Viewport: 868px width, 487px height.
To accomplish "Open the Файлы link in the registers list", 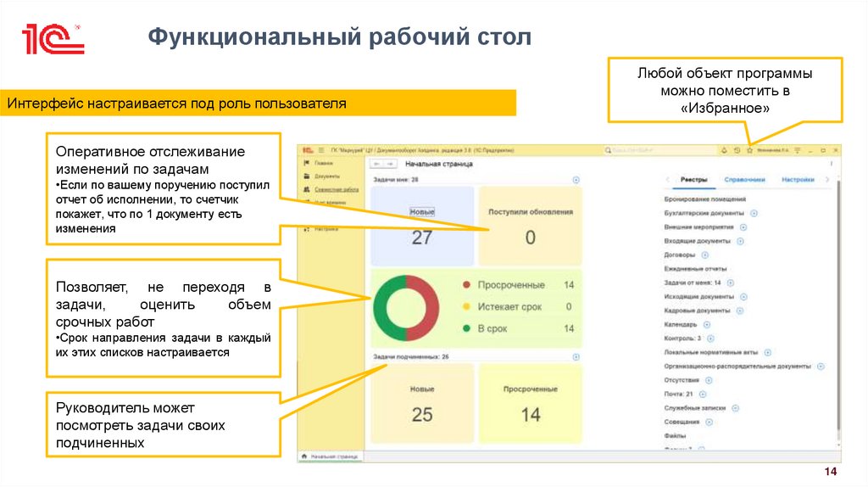I will [675, 436].
